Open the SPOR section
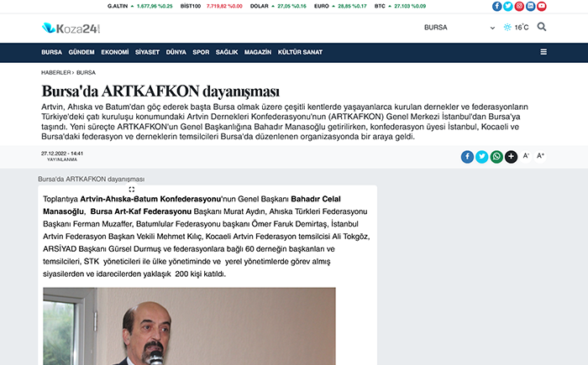 201,52
